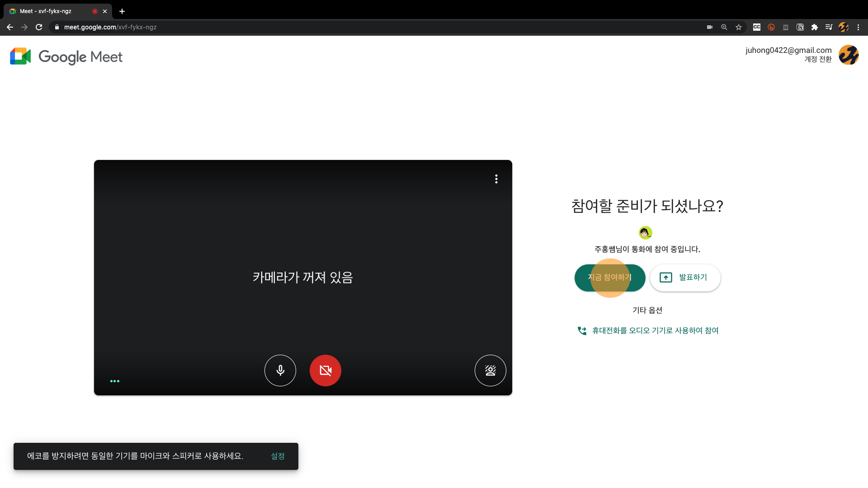Image resolution: width=868 pixels, height=488 pixels.
Task: Open the Chrome extensions puzzle icon
Action: pyautogui.click(x=815, y=27)
